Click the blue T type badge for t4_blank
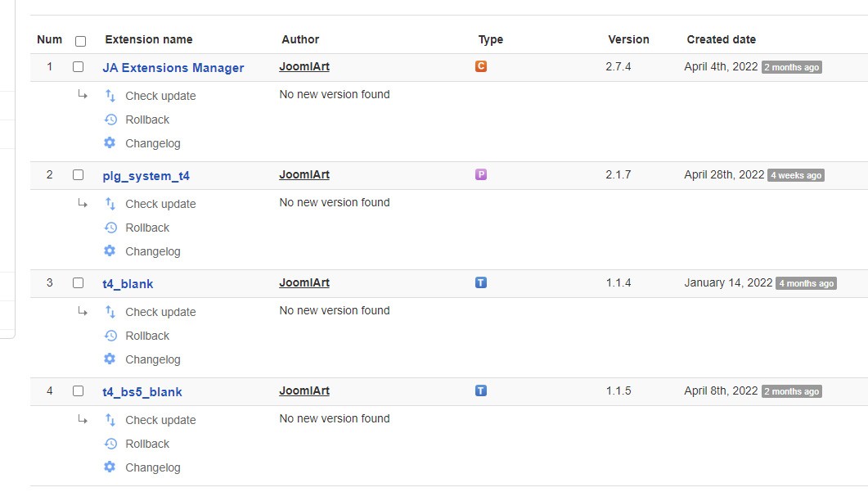This screenshot has height=492, width=868. [x=481, y=282]
